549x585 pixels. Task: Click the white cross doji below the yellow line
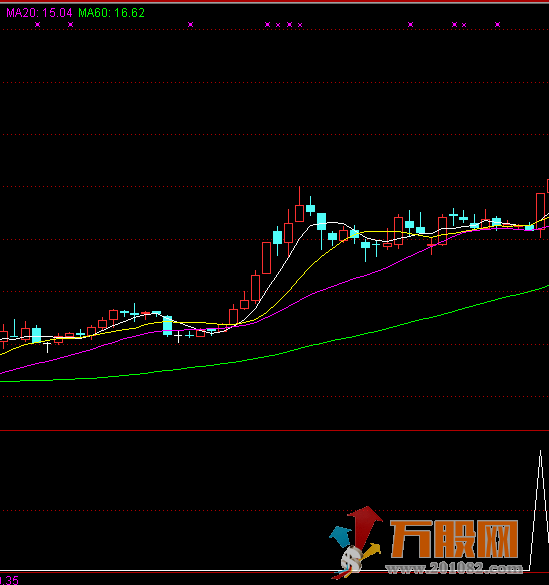click(x=47, y=347)
